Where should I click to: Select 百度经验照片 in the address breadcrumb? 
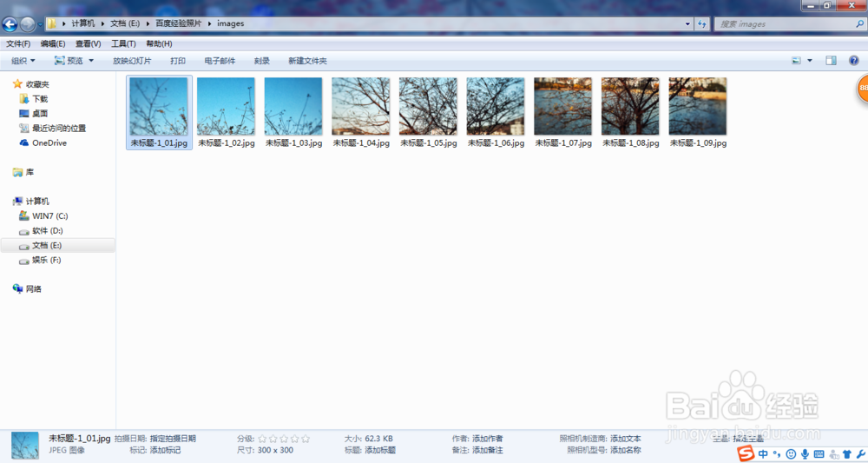coord(178,23)
